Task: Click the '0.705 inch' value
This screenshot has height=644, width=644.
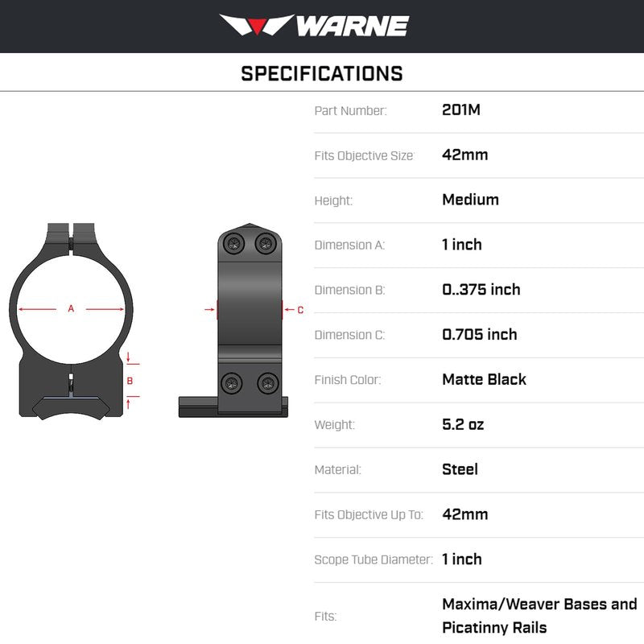Action: 479,334
